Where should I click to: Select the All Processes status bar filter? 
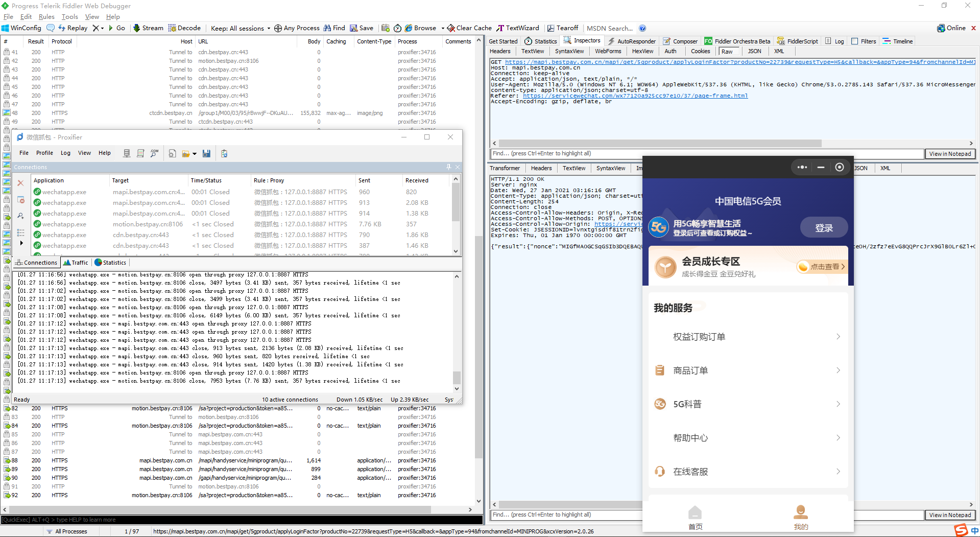click(x=67, y=531)
